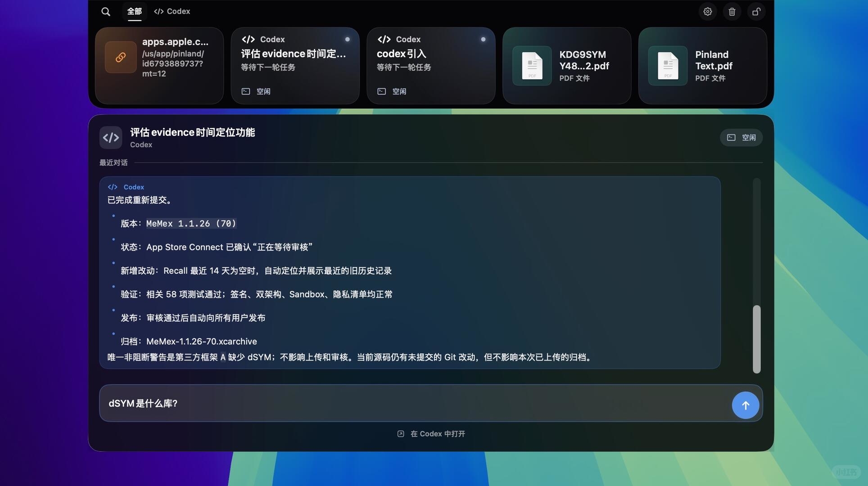Click the trash bin icon
The width and height of the screenshot is (868, 486).
click(x=732, y=12)
